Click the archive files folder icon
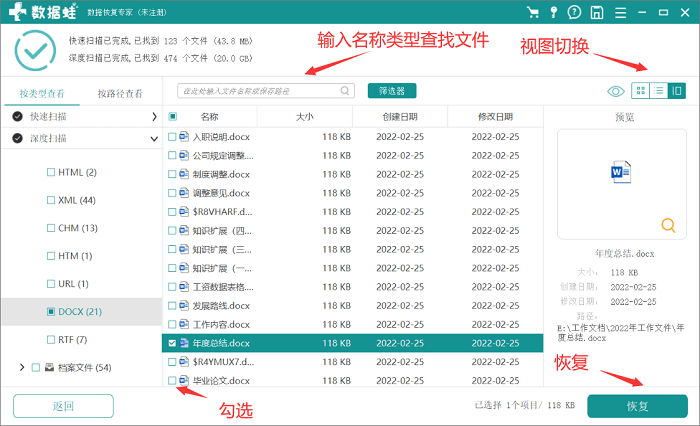Image resolution: width=700 pixels, height=426 pixels. (x=50, y=367)
